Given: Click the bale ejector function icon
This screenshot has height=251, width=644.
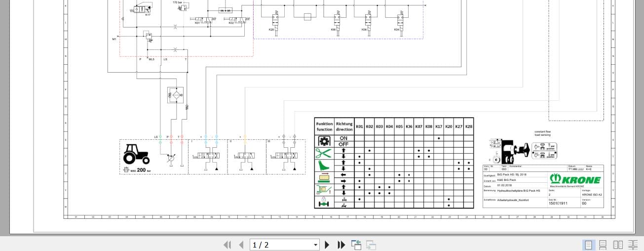Looking at the screenshot, I should pyautogui.click(x=324, y=178).
